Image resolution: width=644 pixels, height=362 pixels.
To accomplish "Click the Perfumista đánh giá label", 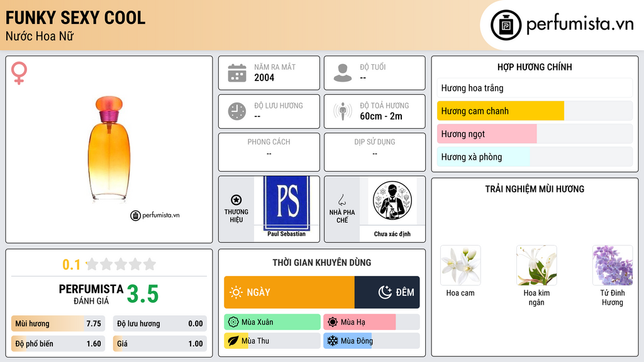I will [x=91, y=294].
